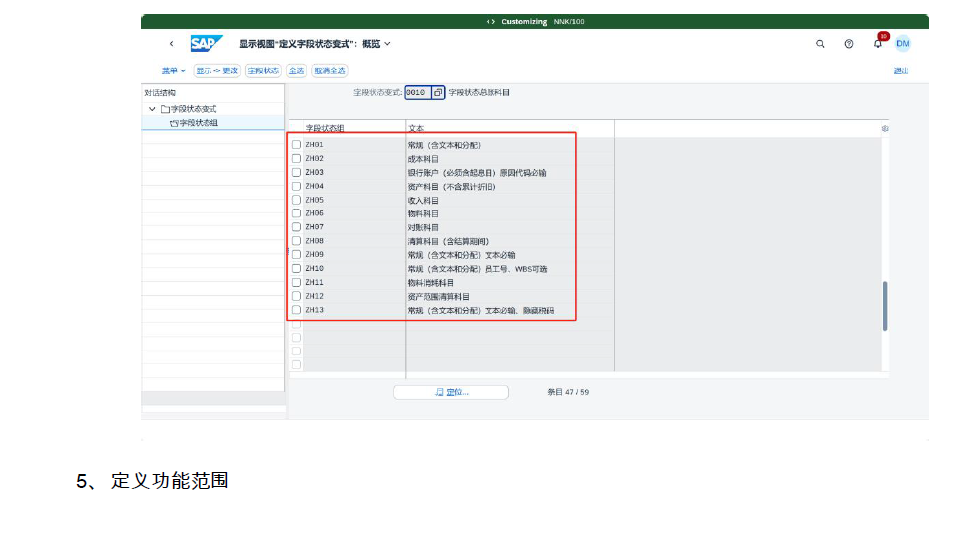The image size is (978, 560).
Task: Open the search icon in header
Action: pyautogui.click(x=820, y=44)
